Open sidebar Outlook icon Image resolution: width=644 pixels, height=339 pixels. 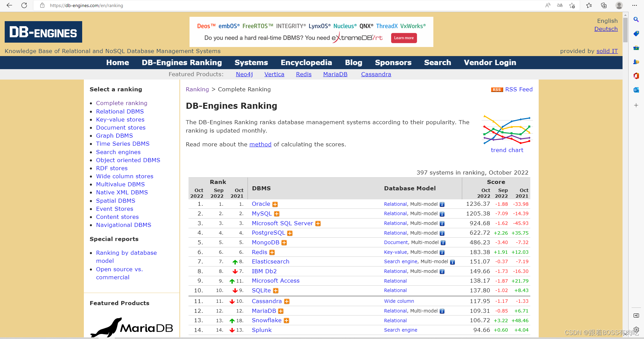pos(636,90)
